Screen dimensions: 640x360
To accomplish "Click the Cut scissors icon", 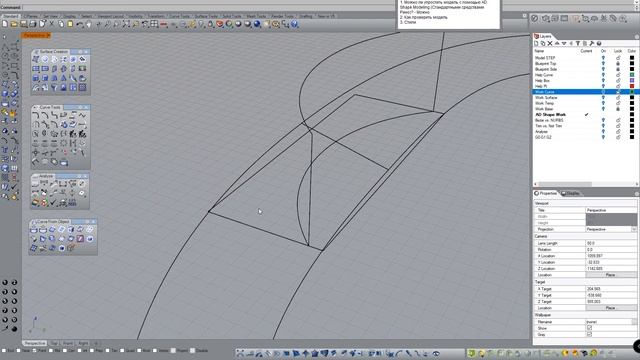I will [52, 24].
